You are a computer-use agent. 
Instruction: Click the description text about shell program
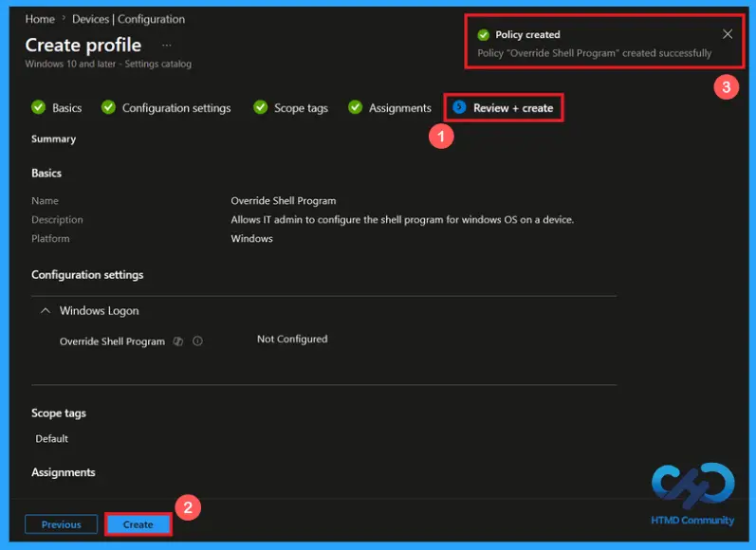click(402, 220)
